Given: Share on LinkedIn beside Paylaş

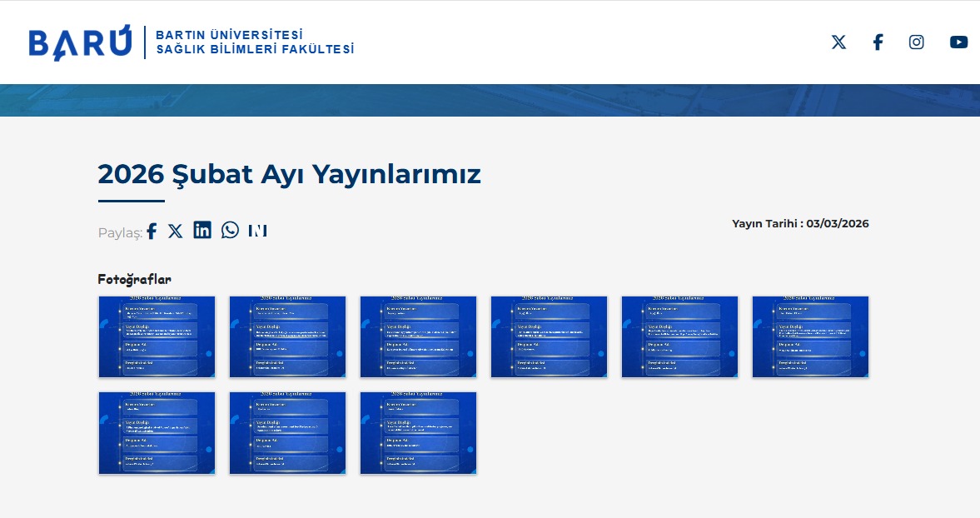Looking at the screenshot, I should point(201,230).
